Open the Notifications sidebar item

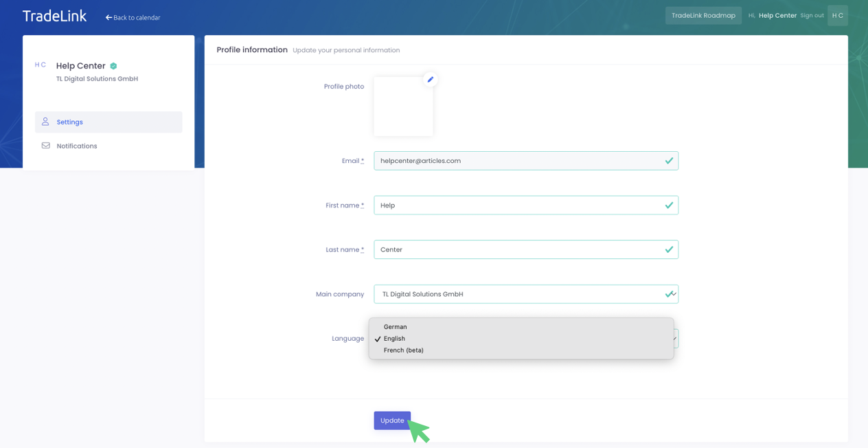pyautogui.click(x=77, y=146)
